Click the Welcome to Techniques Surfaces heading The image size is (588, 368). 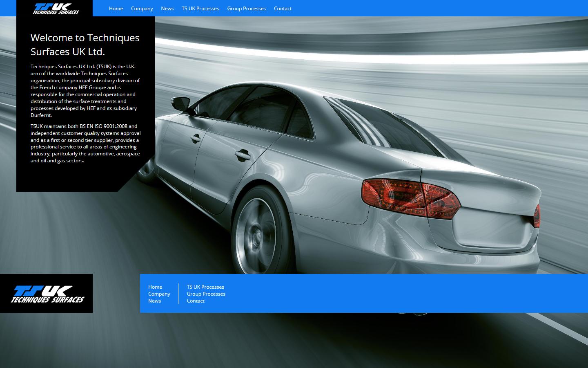85,44
